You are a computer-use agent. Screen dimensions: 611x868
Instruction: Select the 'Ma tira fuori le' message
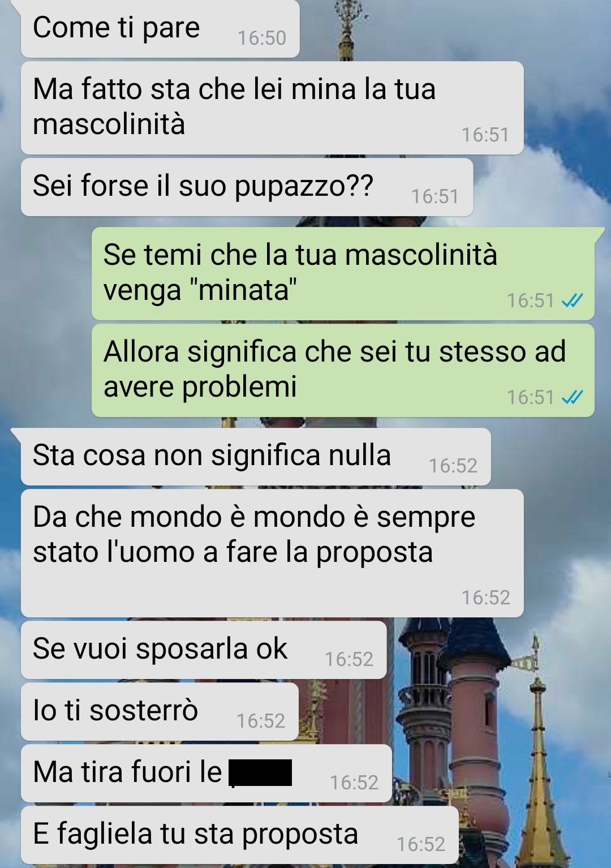click(x=206, y=774)
